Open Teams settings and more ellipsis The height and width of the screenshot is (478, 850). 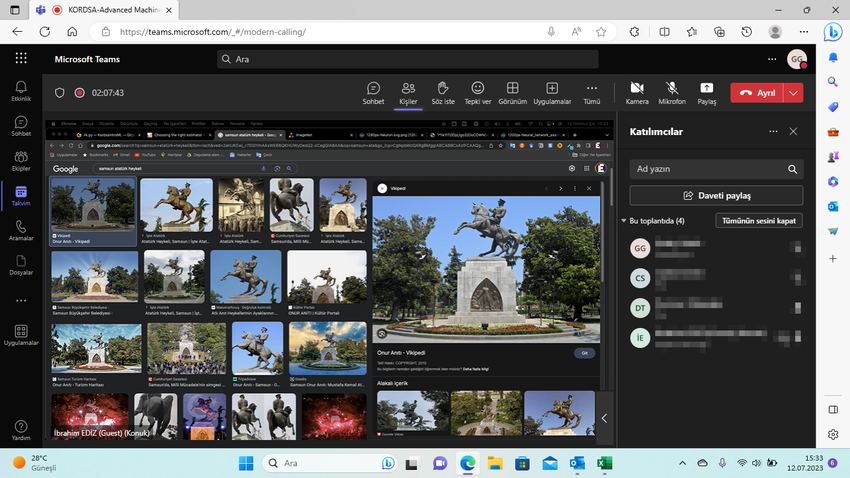pos(772,59)
